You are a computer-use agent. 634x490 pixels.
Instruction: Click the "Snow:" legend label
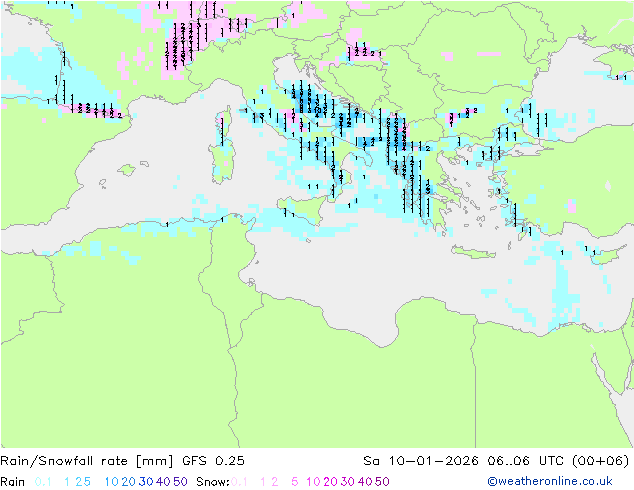tap(213, 482)
